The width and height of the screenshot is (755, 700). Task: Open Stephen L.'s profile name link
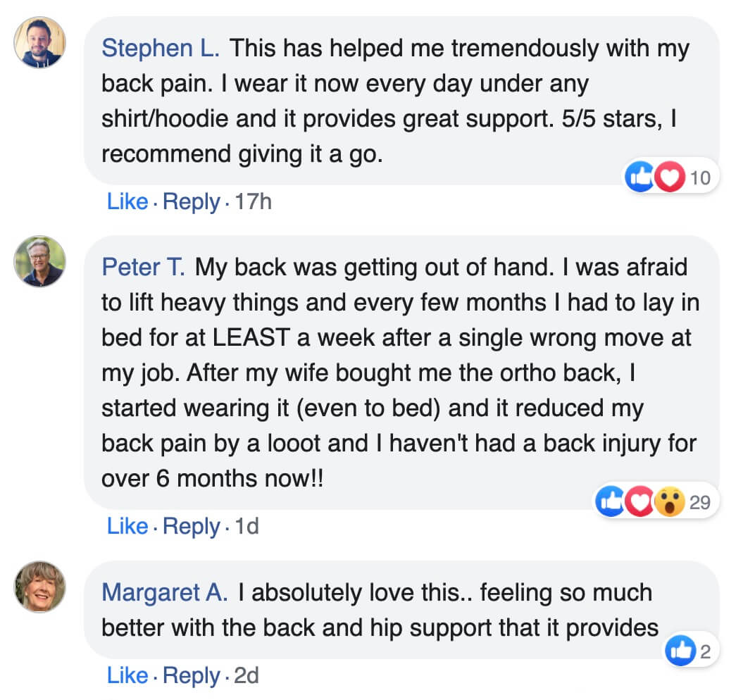pyautogui.click(x=161, y=49)
